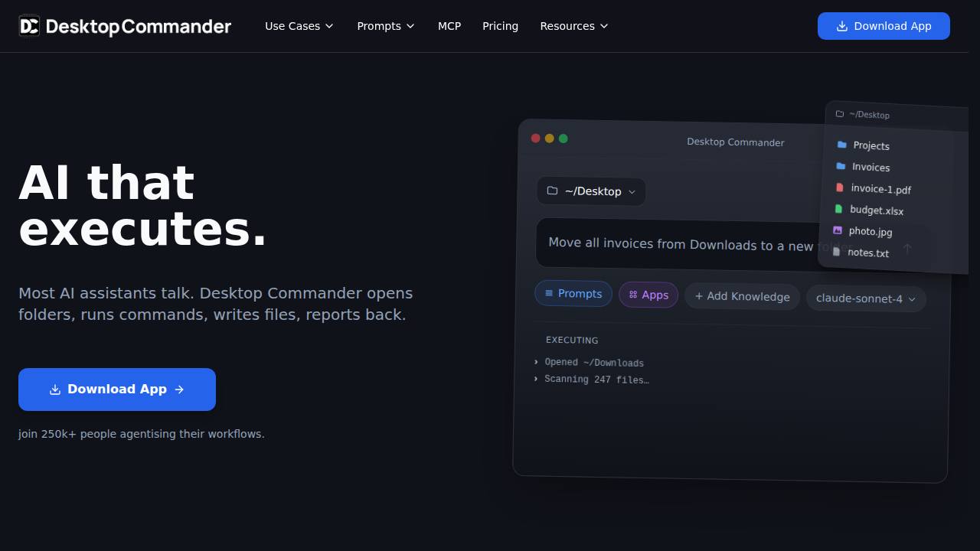
Task: Click the 'AI that executes.' headline
Action: (143, 206)
